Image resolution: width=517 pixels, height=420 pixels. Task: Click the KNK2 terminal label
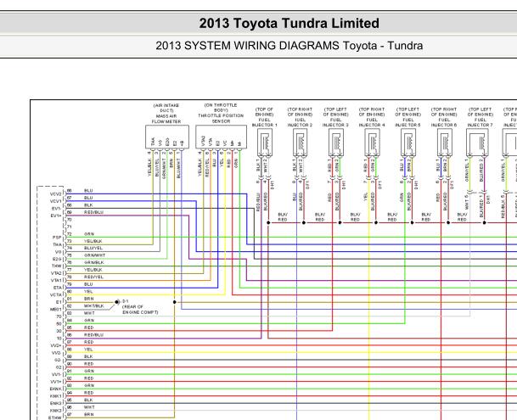point(56,411)
